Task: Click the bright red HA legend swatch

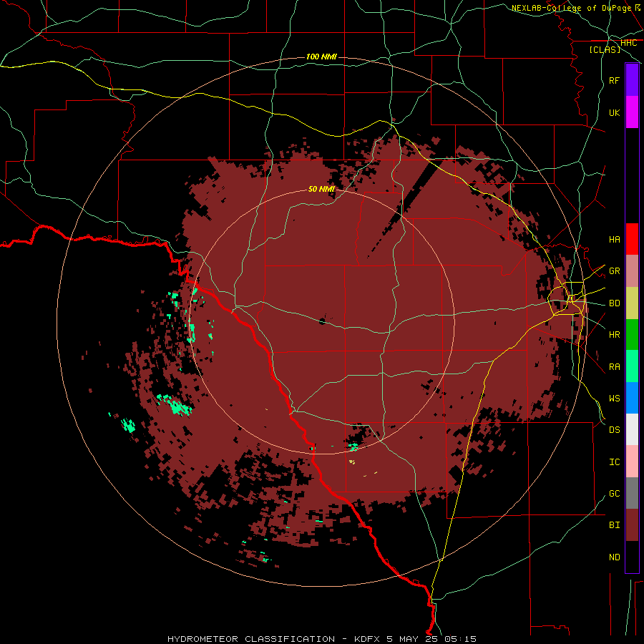Action: click(x=632, y=239)
